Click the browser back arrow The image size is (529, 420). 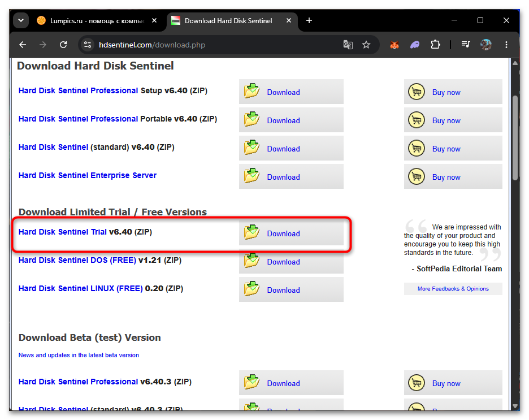[x=23, y=45]
